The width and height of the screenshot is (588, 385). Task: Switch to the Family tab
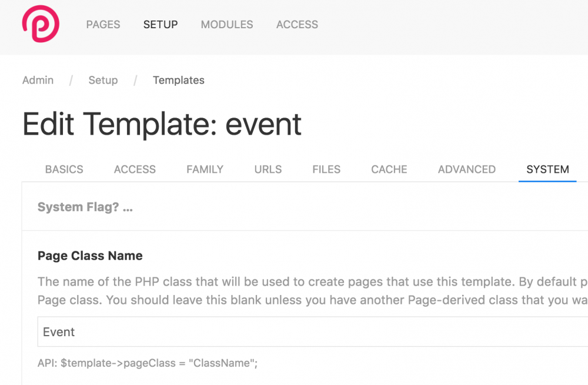pyautogui.click(x=205, y=169)
